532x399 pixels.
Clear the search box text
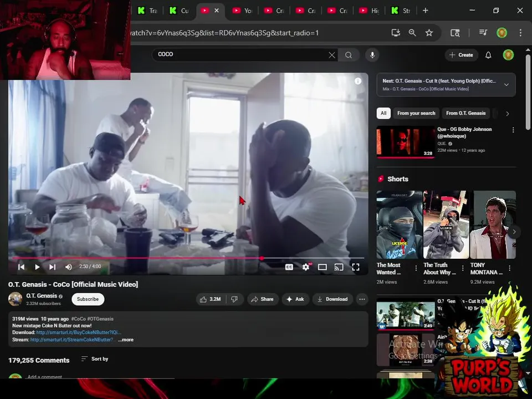[x=332, y=55]
